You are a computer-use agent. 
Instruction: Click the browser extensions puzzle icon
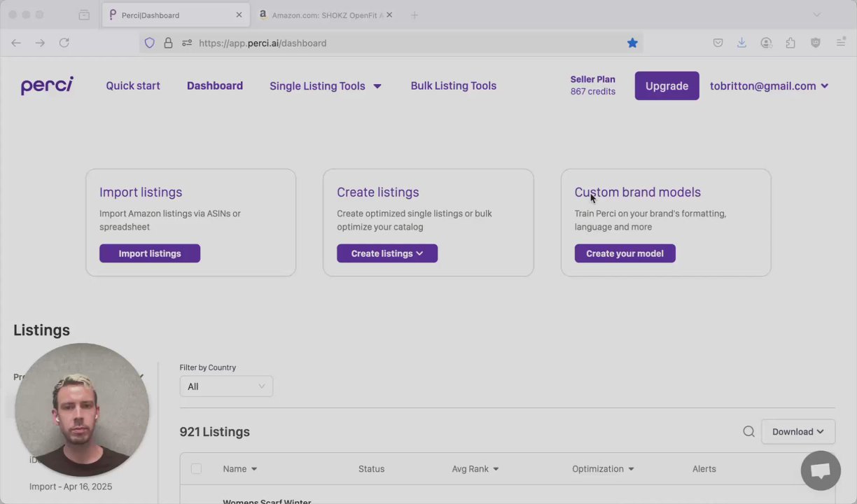click(790, 43)
